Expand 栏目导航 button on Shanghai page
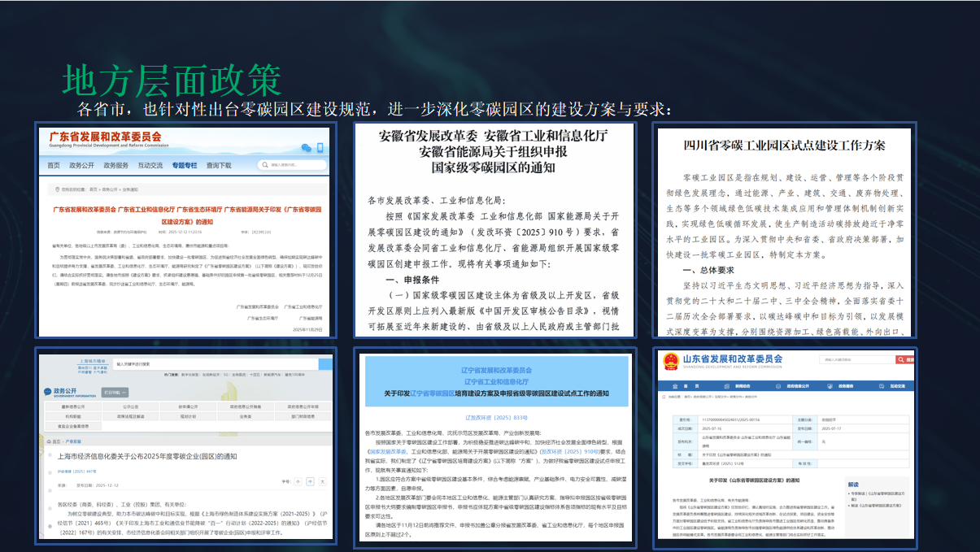Viewport: 980px width, 552px height. point(115,393)
